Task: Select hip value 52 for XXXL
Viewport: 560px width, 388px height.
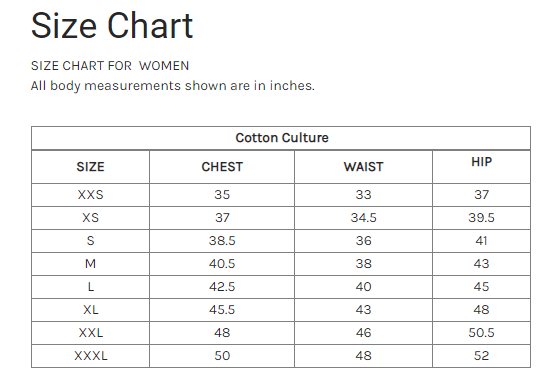Action: tap(481, 355)
